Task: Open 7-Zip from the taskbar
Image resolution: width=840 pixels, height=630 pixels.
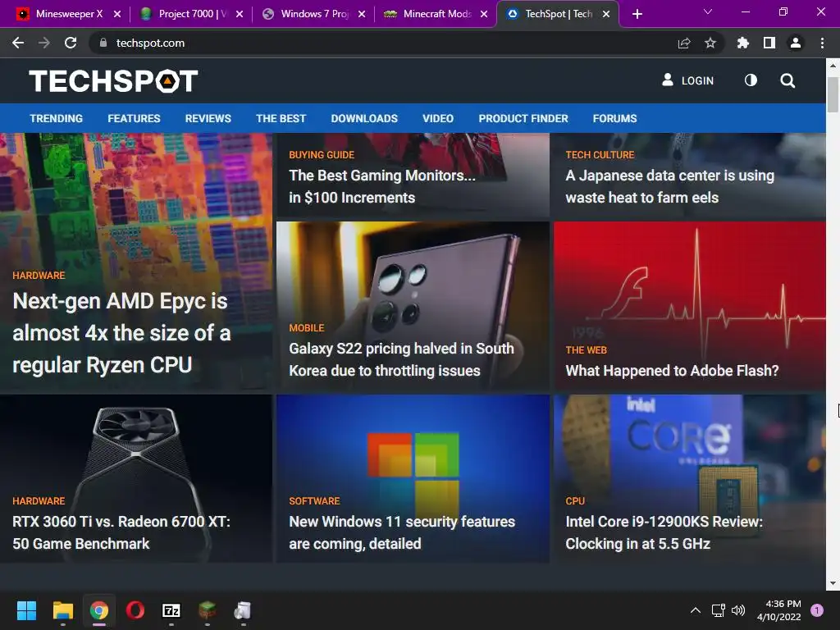Action: (x=171, y=610)
